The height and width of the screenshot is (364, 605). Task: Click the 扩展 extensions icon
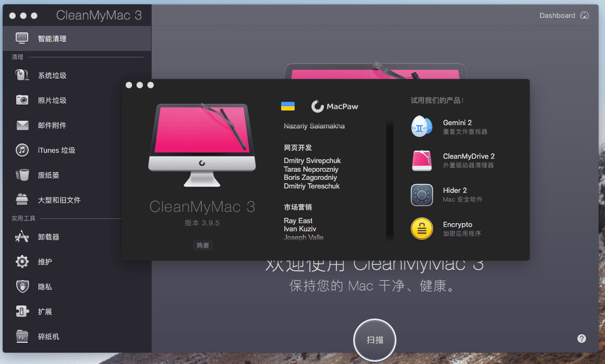click(22, 311)
